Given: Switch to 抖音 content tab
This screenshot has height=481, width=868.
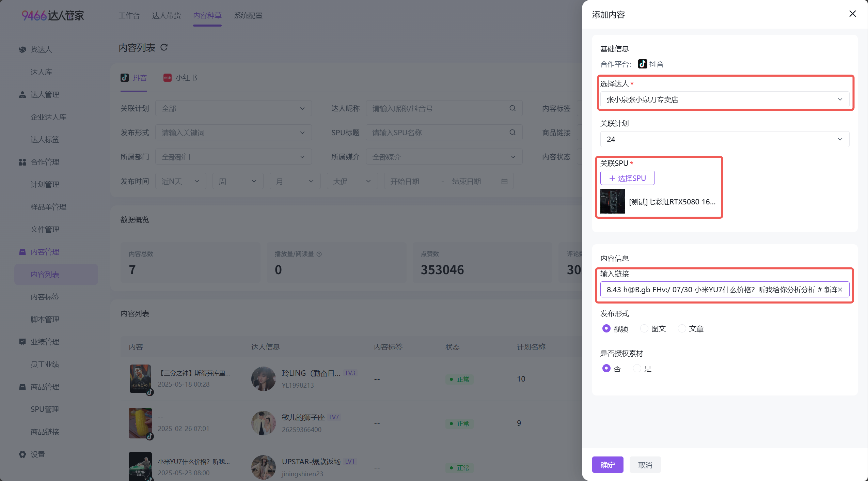Looking at the screenshot, I should click(134, 78).
